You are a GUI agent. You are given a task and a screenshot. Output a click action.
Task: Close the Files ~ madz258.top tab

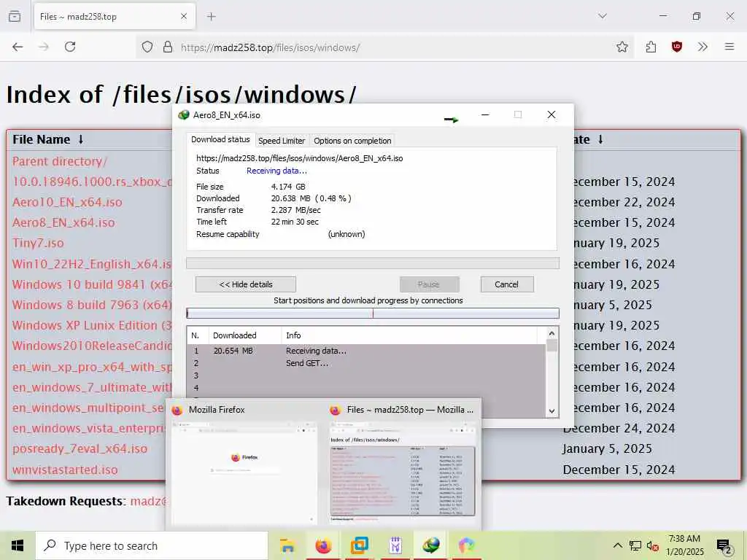[x=184, y=17]
